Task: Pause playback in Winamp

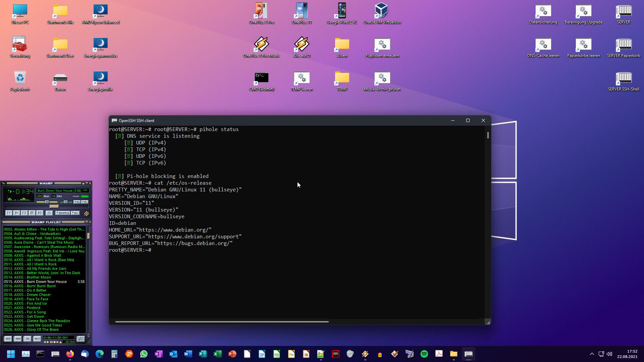Action: pyautogui.click(x=24, y=213)
